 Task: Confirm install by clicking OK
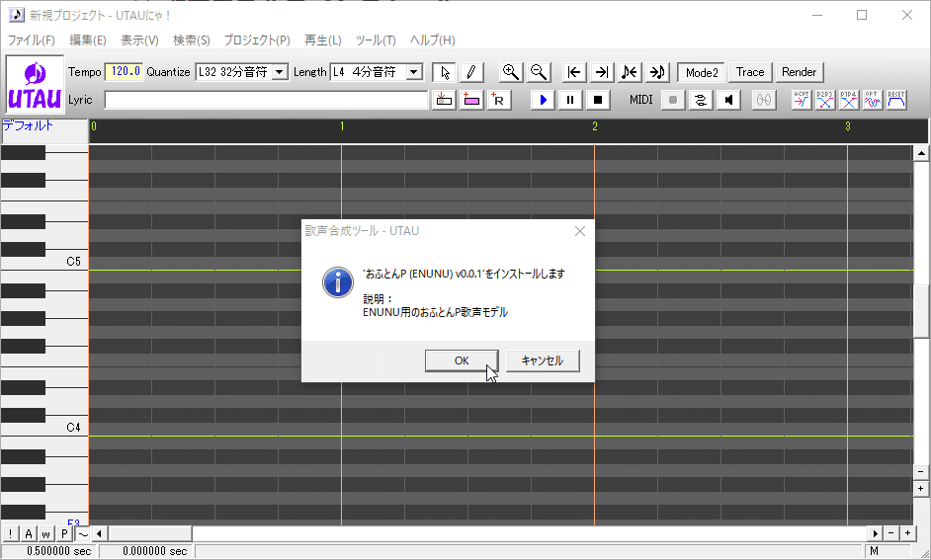coord(462,360)
